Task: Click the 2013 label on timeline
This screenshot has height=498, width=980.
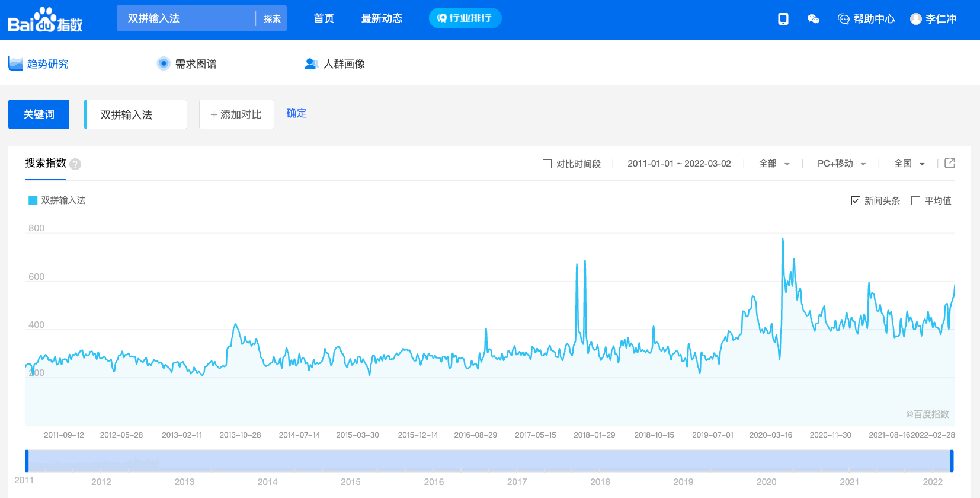Action: coord(184,482)
